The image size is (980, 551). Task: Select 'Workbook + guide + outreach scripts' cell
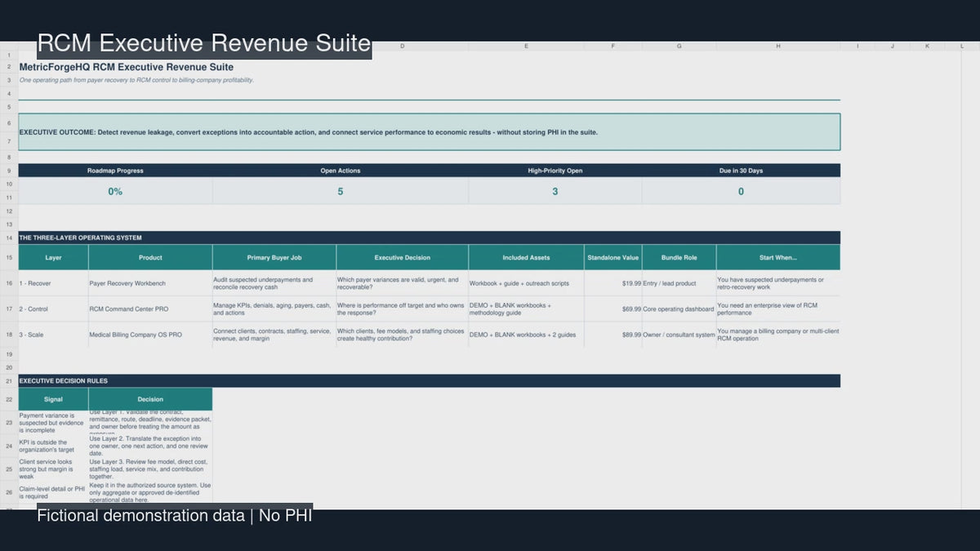point(526,283)
